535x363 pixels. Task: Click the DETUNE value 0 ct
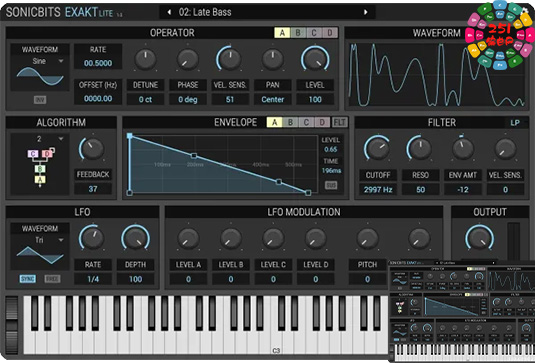pos(145,100)
